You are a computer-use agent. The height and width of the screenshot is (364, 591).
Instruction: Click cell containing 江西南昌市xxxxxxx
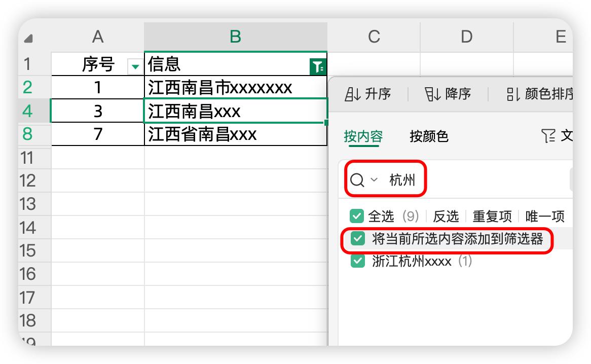click(236, 87)
